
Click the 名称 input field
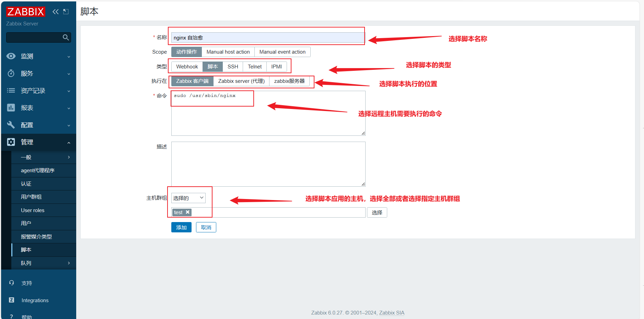(x=268, y=37)
